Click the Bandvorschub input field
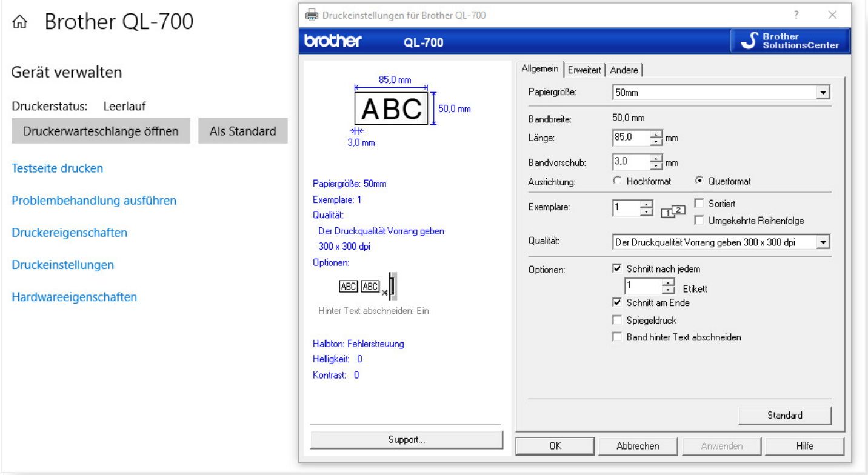This screenshot has height=475, width=868. point(631,162)
